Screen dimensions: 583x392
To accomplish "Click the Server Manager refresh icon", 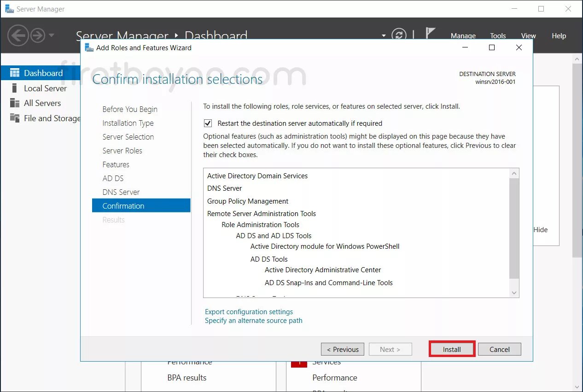I will (x=399, y=35).
